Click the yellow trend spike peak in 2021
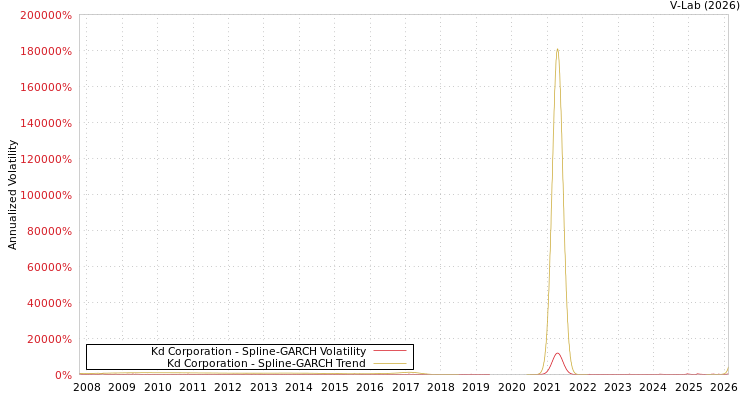This screenshot has height=400, width=750. click(x=557, y=49)
